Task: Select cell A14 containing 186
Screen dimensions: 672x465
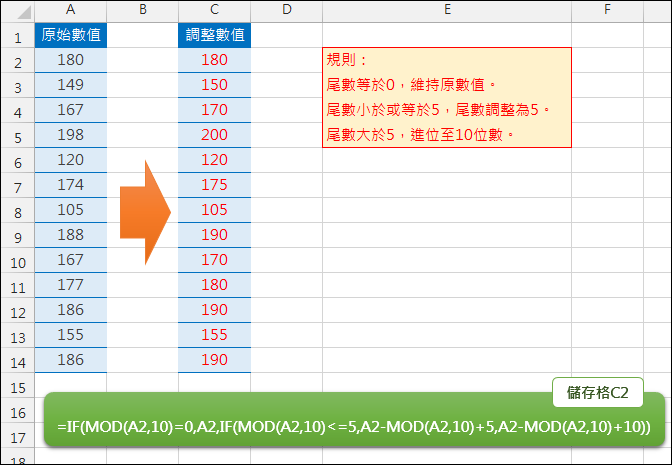Action: point(71,360)
